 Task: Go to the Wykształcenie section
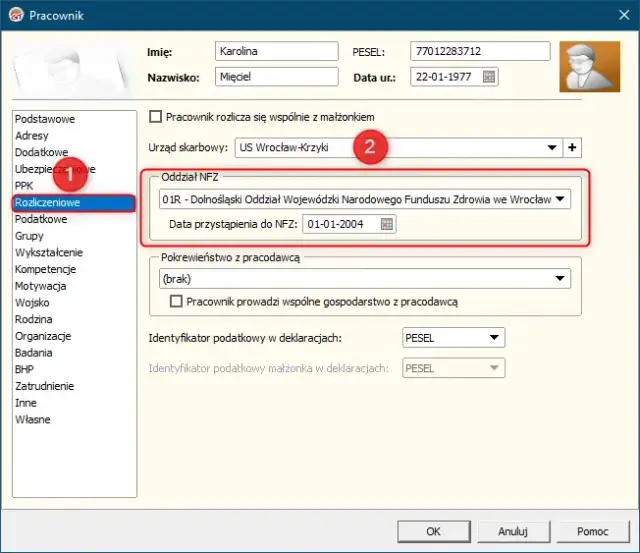(x=49, y=252)
